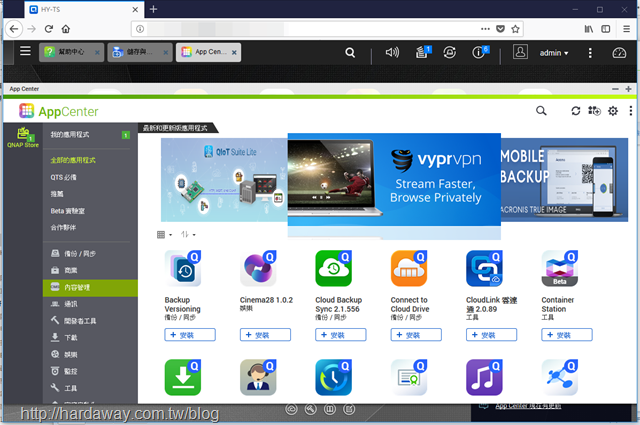The width and height of the screenshot is (640, 425).
Task: Open the purple music note app icon
Action: (484, 378)
